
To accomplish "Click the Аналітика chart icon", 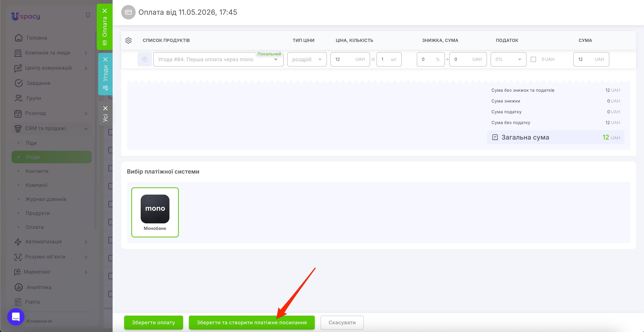I will pyautogui.click(x=19, y=287).
